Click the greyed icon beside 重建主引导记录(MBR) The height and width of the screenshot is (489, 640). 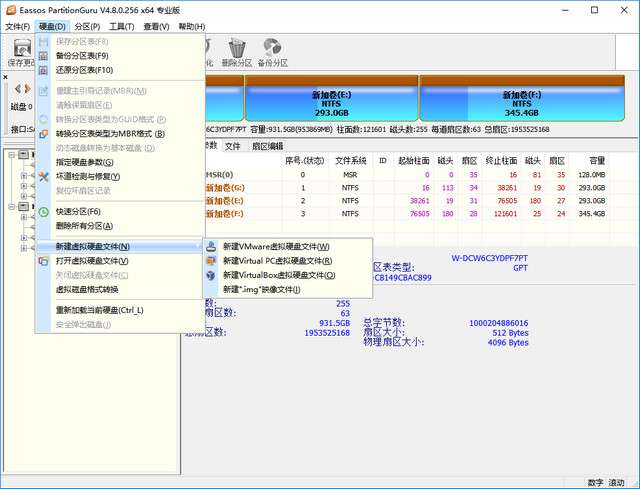coord(43,91)
